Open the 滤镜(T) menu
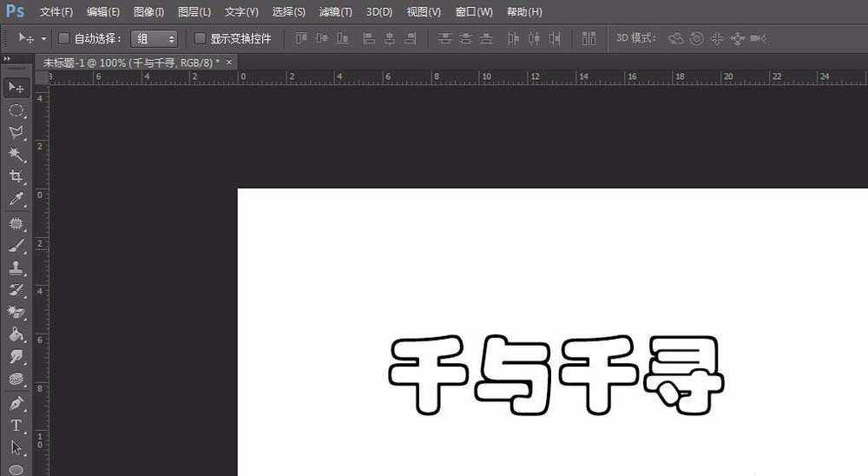 click(335, 12)
